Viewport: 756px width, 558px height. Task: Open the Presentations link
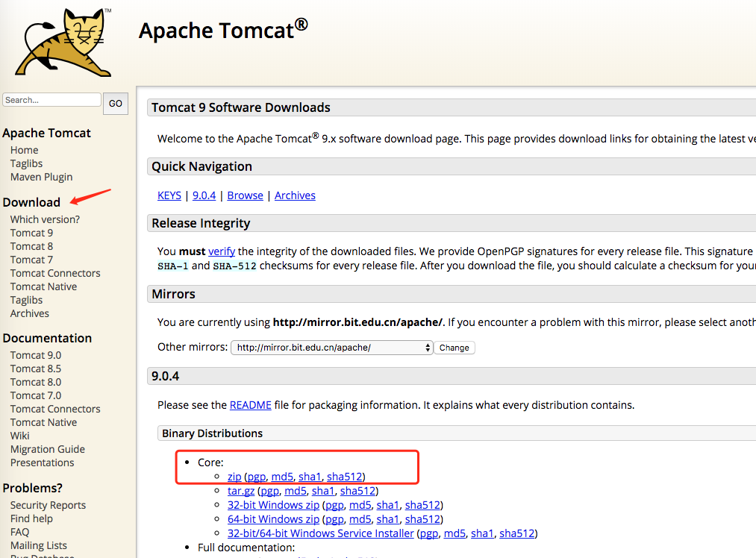[42, 463]
